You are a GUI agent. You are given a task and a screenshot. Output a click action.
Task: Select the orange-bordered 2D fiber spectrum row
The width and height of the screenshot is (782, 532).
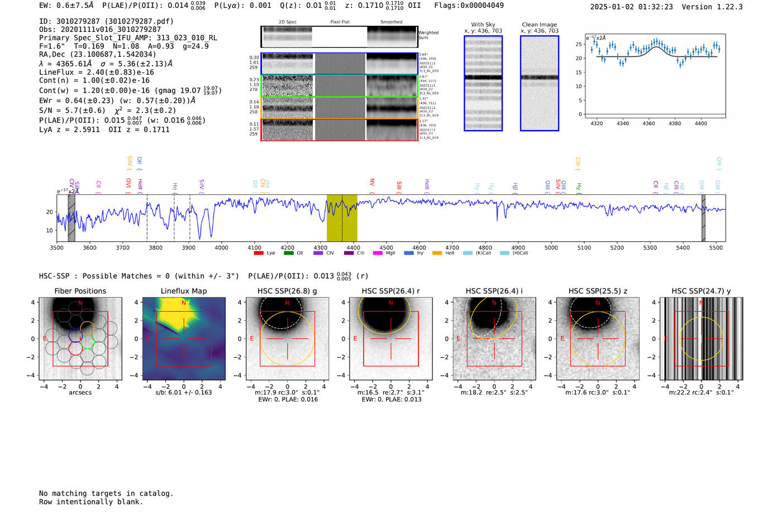(x=339, y=108)
